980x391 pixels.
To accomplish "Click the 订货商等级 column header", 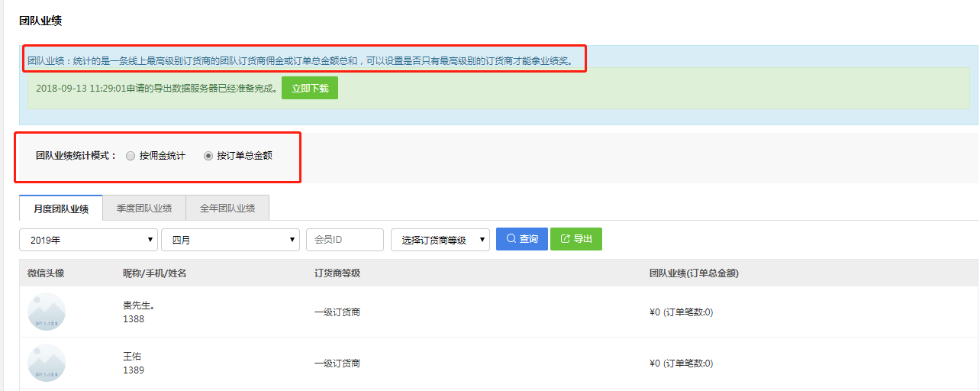I will 337,273.
